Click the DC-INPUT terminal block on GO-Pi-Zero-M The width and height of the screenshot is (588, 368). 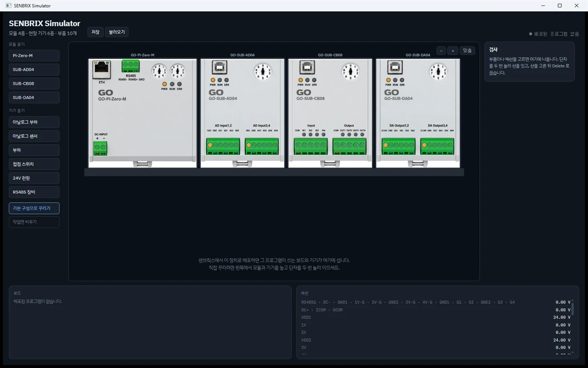pos(101,148)
